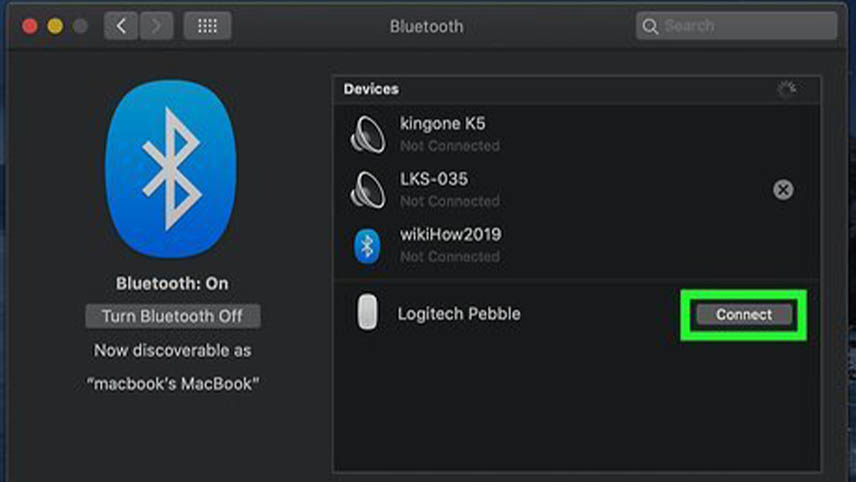Select the Logitech Pebble mouse icon

pos(367,312)
